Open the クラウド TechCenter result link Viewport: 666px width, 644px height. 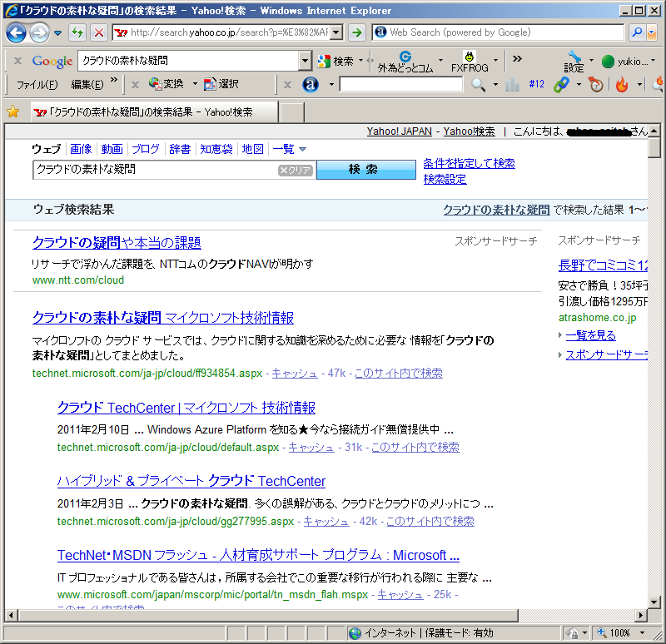(x=186, y=408)
